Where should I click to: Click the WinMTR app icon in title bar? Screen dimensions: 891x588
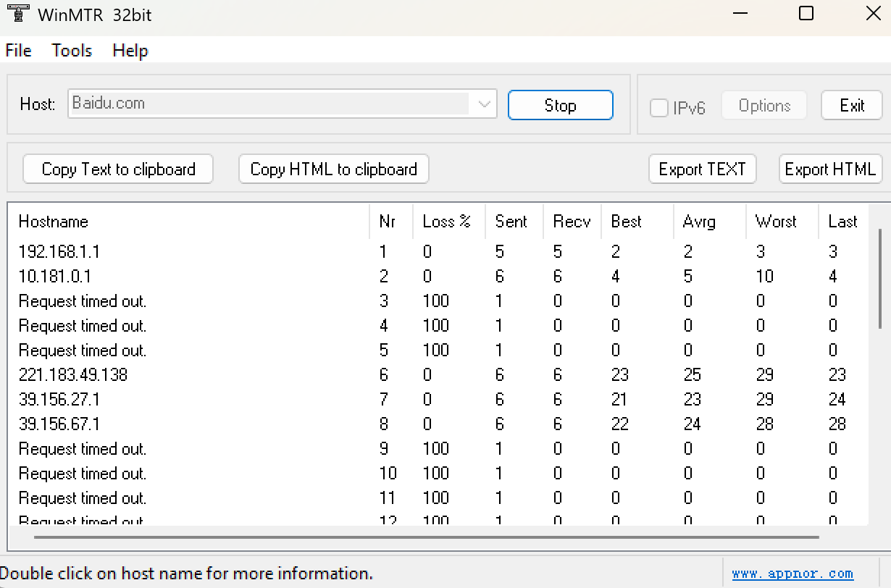tap(17, 14)
